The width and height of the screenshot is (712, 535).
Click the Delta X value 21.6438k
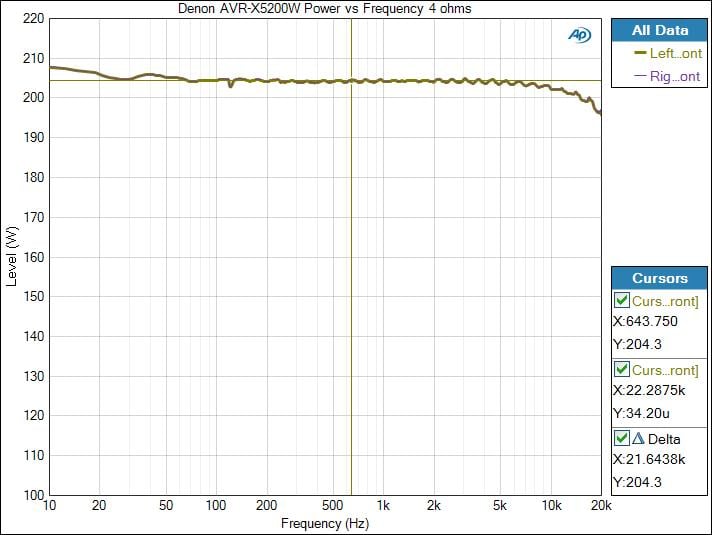tap(654, 460)
